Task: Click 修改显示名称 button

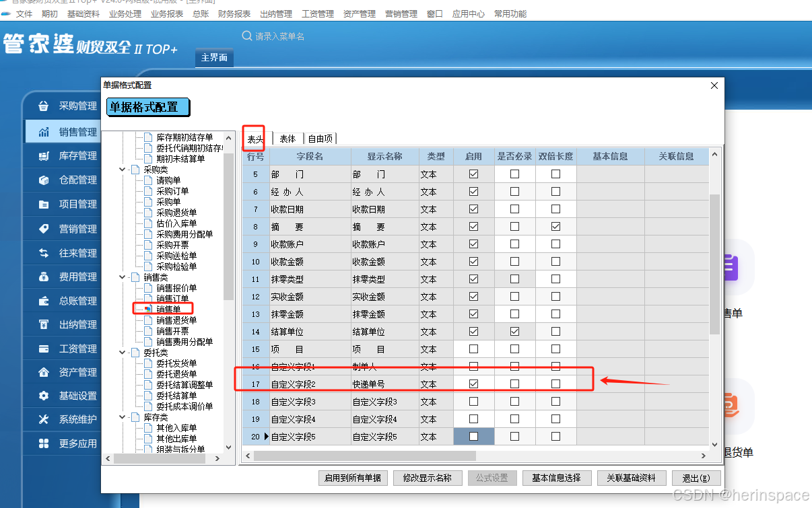Action: point(428,478)
